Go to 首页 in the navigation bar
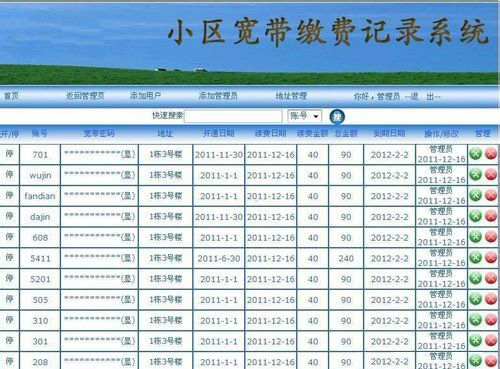This screenshot has width=500, height=369. point(12,96)
